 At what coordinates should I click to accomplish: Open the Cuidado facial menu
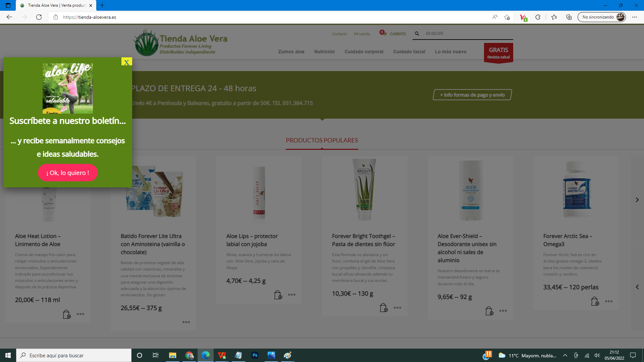(409, 52)
